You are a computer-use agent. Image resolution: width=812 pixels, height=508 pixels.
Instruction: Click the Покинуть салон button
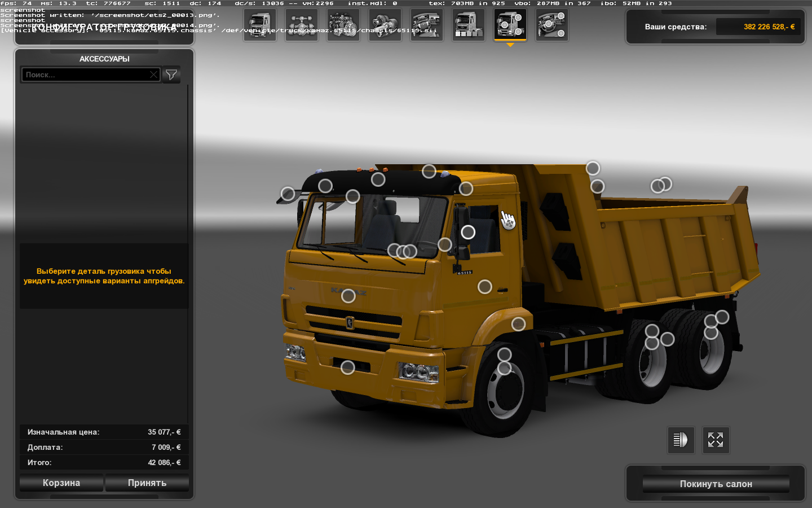[x=716, y=484]
